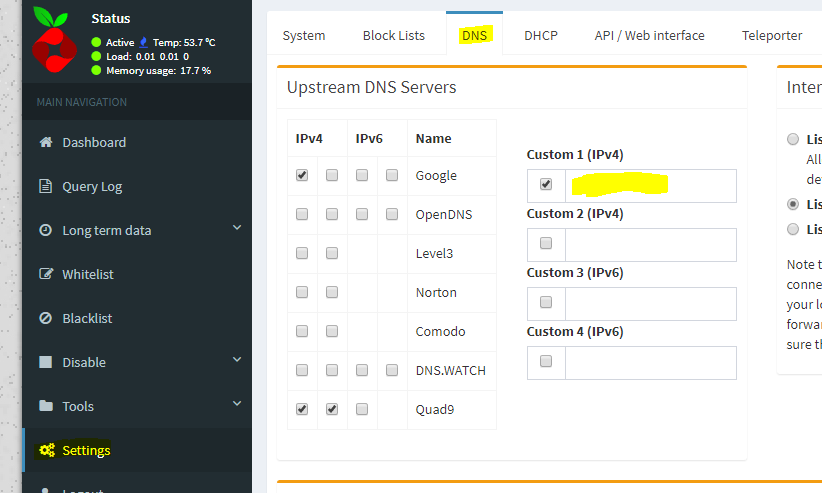This screenshot has width=822, height=493.
Task: Enable the Custom 2 (IPv4) checkbox
Action: click(546, 243)
